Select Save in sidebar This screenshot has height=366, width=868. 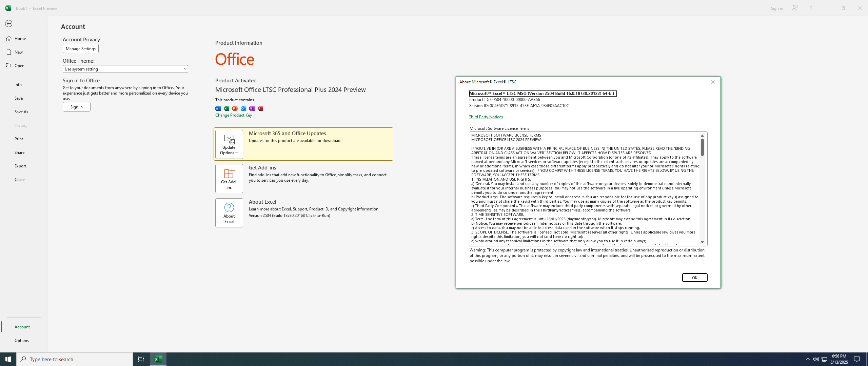[x=23, y=98]
